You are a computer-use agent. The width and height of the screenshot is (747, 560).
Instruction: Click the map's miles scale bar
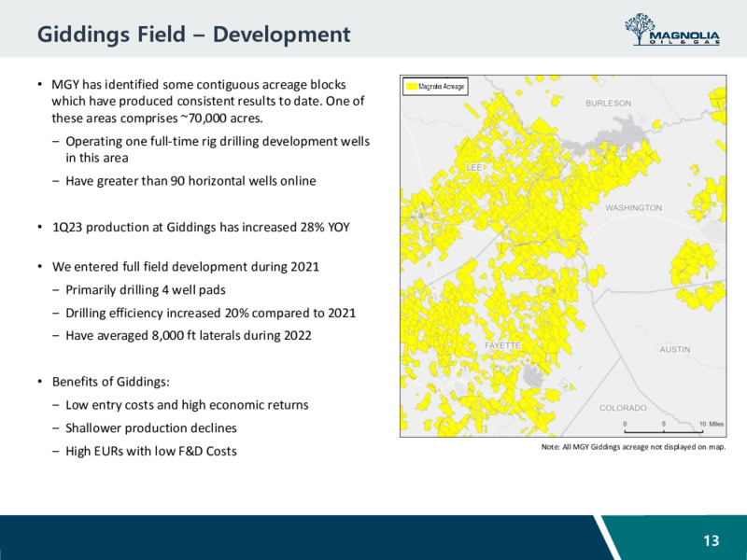pos(673,427)
